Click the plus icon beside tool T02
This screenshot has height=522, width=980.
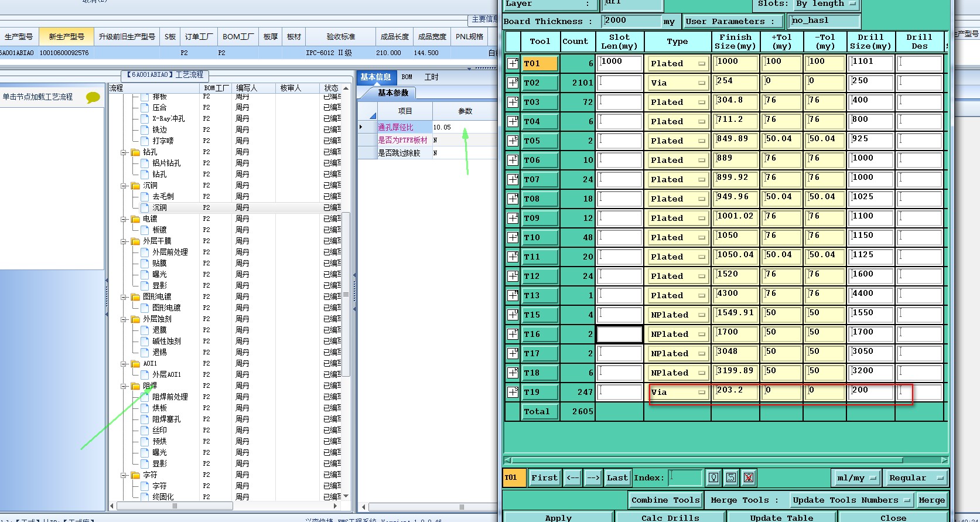513,83
